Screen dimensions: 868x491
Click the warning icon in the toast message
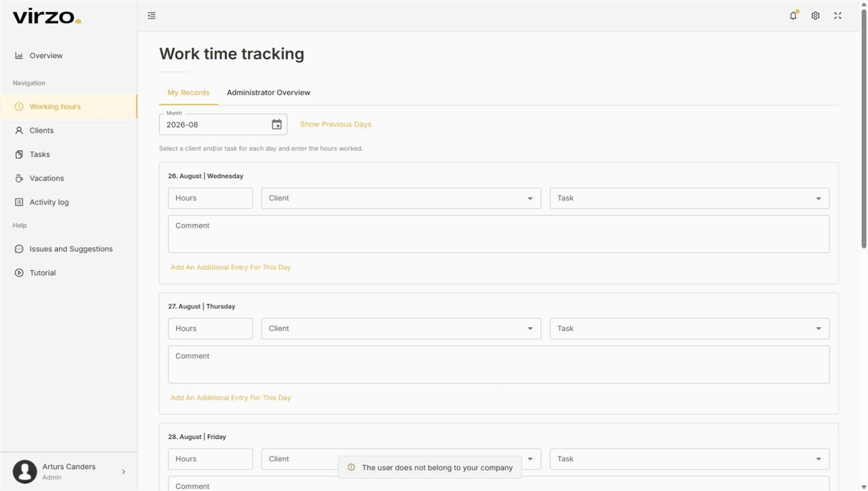[352, 467]
